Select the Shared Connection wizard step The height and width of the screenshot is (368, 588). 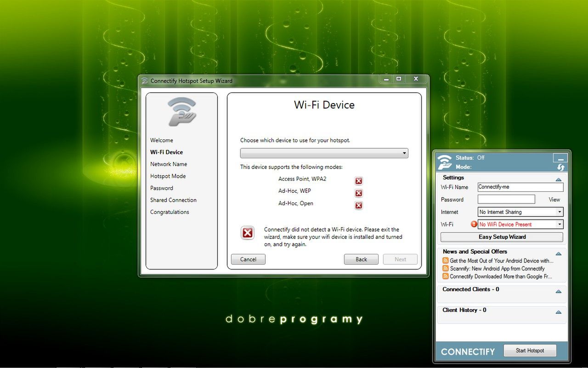173,200
